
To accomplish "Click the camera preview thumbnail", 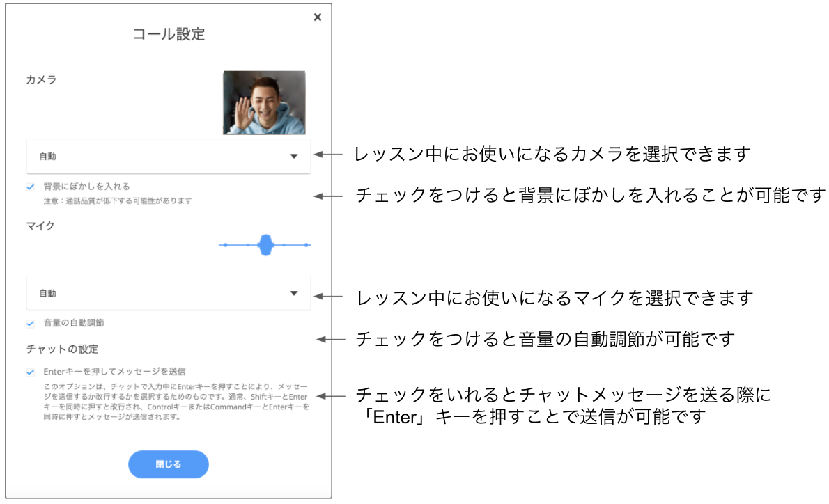I will pyautogui.click(x=264, y=102).
